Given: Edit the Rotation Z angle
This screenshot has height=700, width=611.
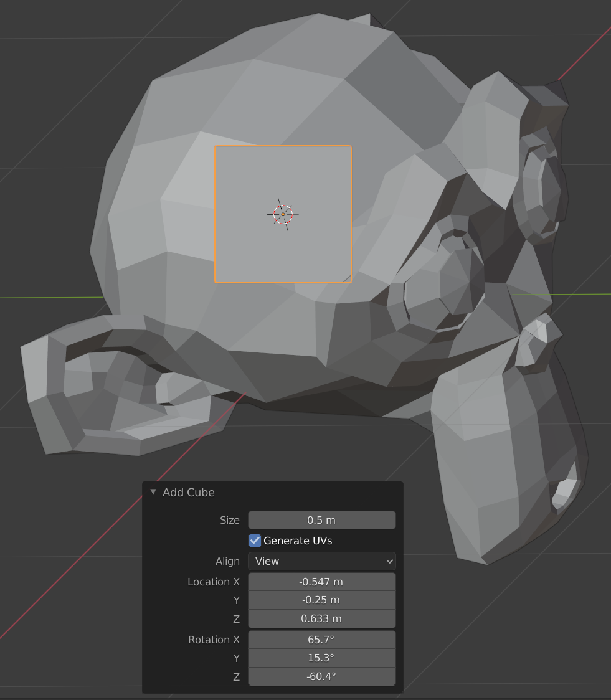Looking at the screenshot, I should pyautogui.click(x=321, y=676).
